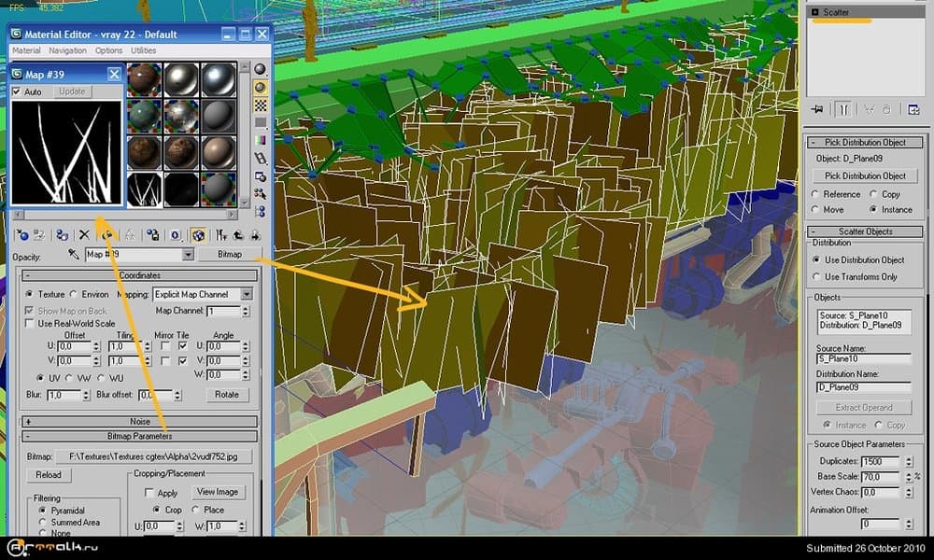Open the Utilities menu
The width and height of the screenshot is (934, 560).
click(x=143, y=50)
